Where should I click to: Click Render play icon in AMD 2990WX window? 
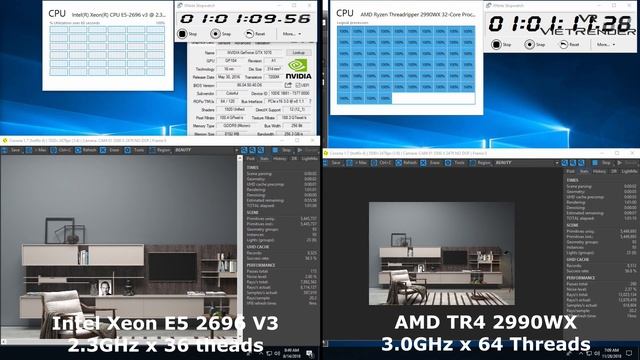coord(620,163)
